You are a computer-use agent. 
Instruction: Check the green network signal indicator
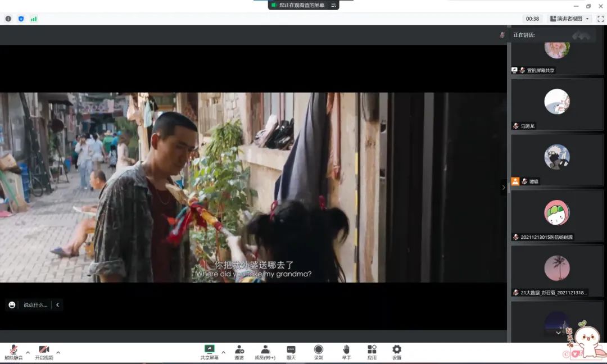[x=34, y=19]
